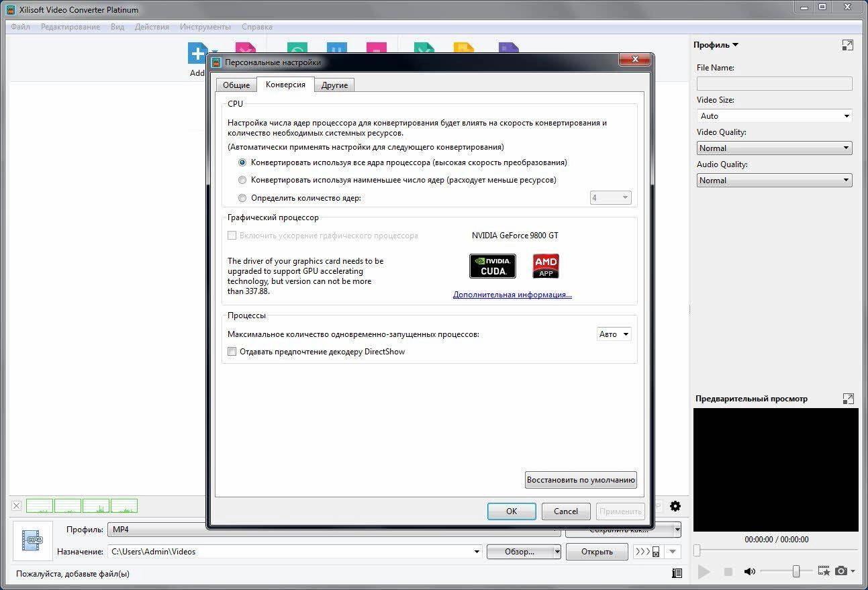Expand the Profile panel with corner arrow icon

click(848, 45)
